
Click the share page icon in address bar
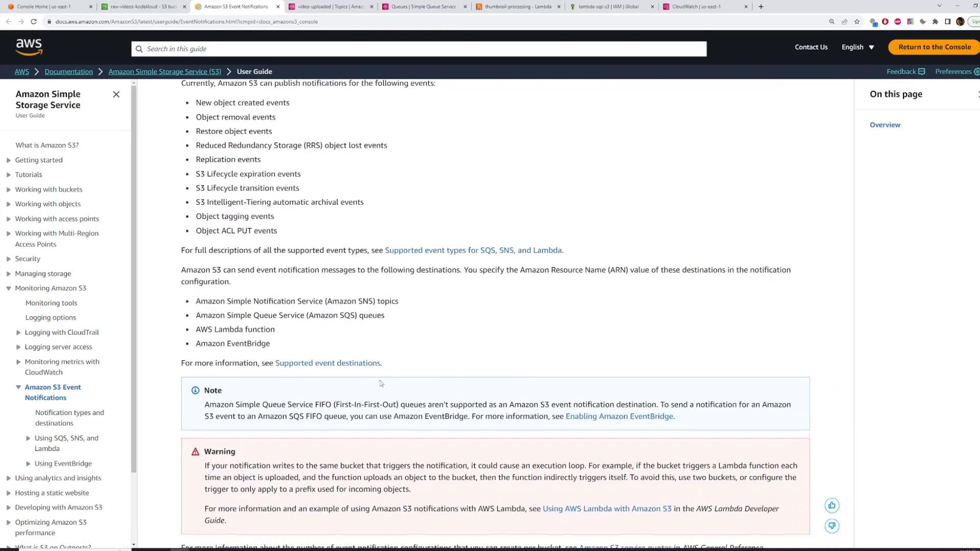[x=845, y=21]
